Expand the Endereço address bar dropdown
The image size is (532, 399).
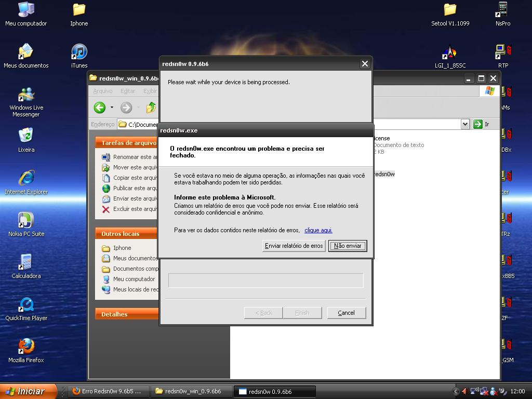(x=465, y=124)
